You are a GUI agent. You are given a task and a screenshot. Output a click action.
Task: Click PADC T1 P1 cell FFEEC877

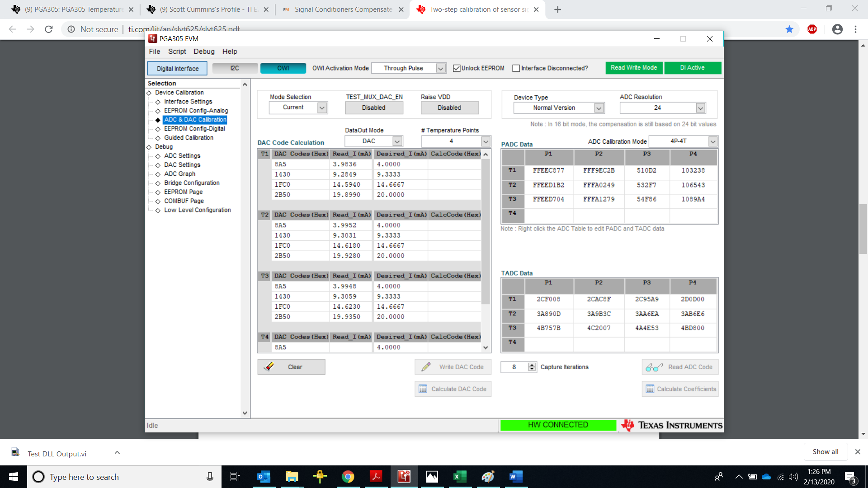pos(548,170)
